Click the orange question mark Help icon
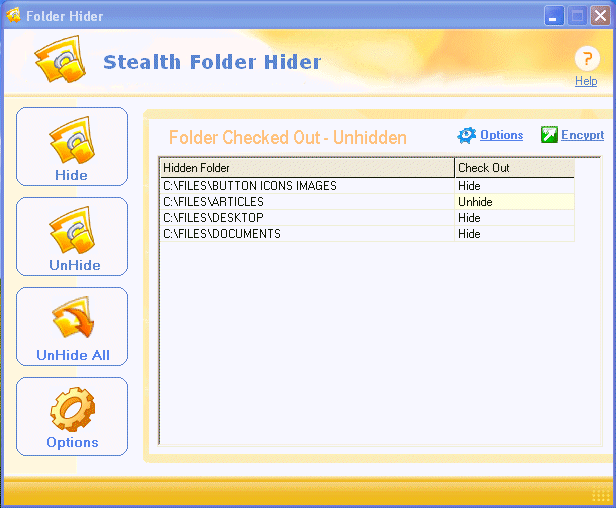This screenshot has width=616, height=508. [587, 59]
